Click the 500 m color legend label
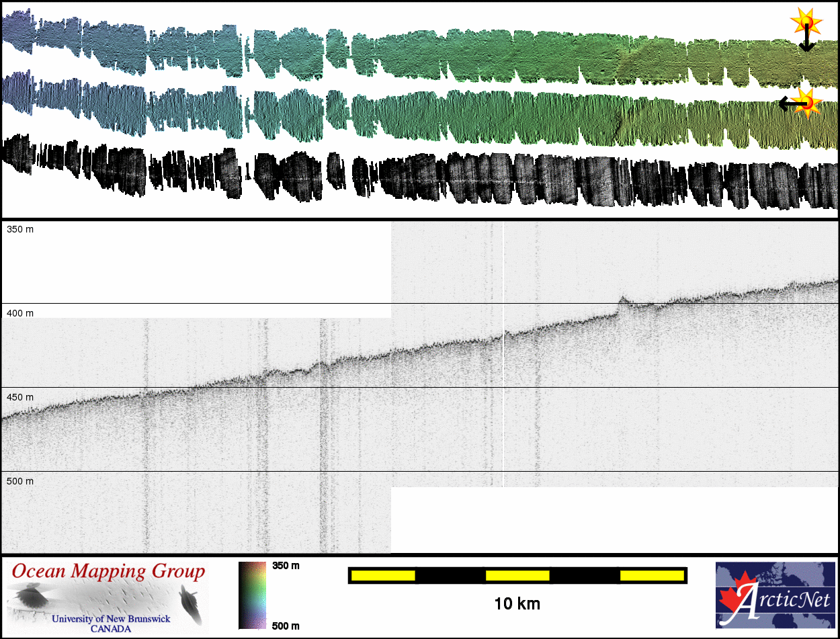Image resolution: width=840 pixels, height=639 pixels. [x=285, y=626]
